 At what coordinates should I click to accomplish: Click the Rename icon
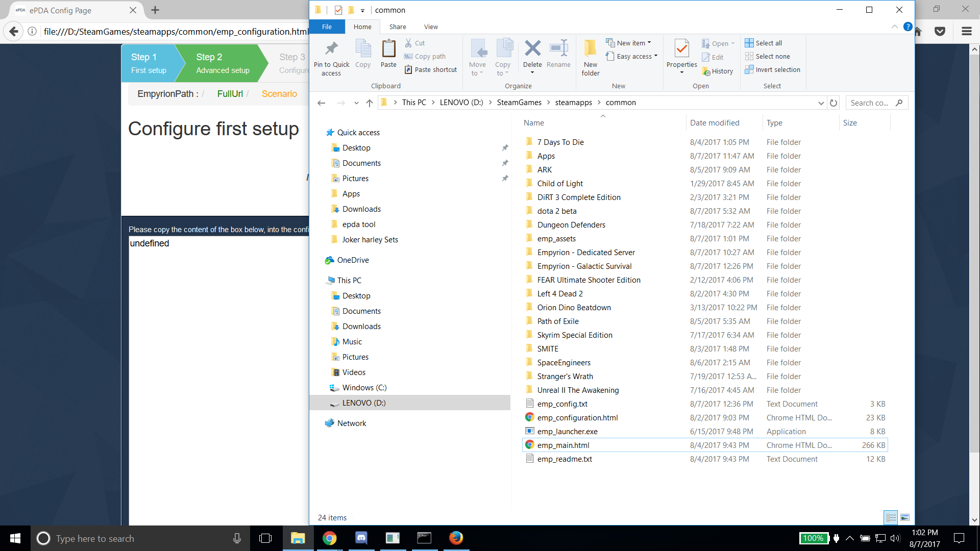558,48
